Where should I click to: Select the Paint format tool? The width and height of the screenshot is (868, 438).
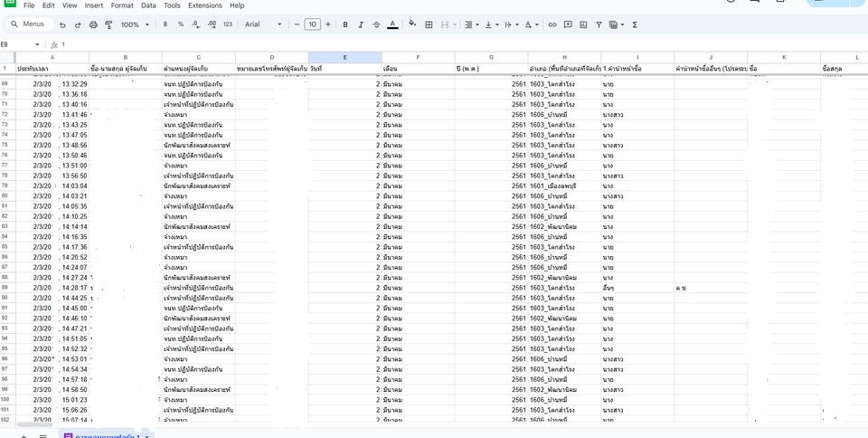point(108,25)
